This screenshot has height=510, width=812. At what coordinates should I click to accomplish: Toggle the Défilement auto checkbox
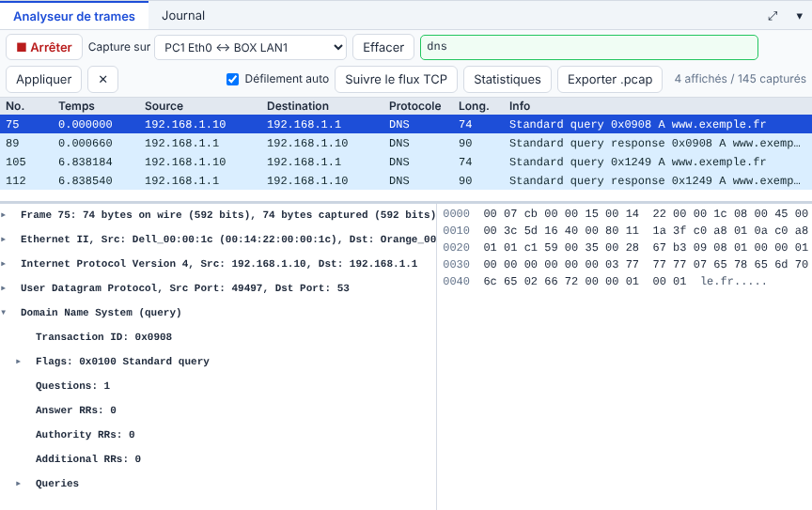tap(232, 79)
